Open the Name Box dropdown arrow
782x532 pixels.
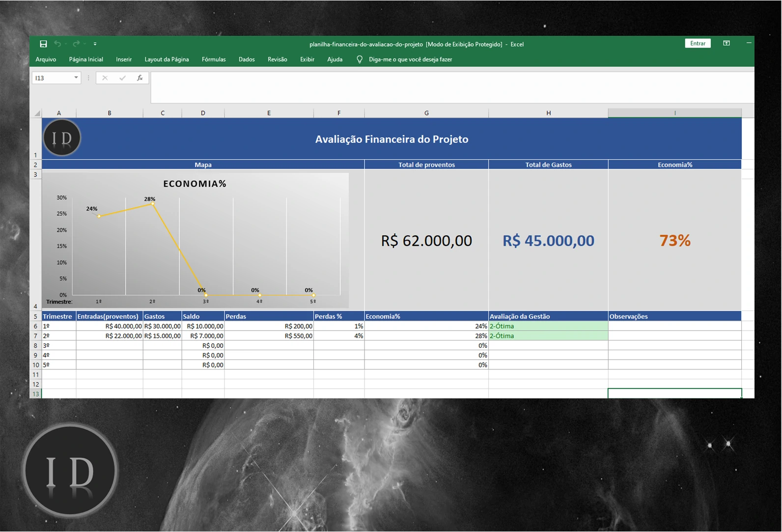tap(76, 78)
